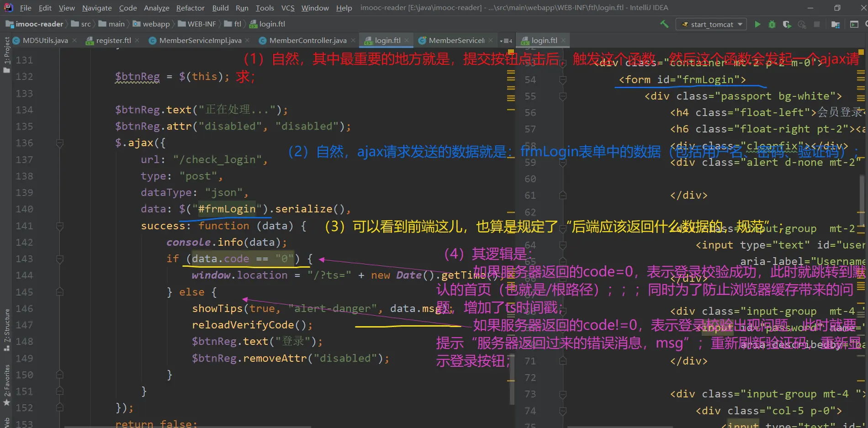The height and width of the screenshot is (428, 868).
Task: Run start_tomcat with the green play icon
Action: pyautogui.click(x=757, y=24)
